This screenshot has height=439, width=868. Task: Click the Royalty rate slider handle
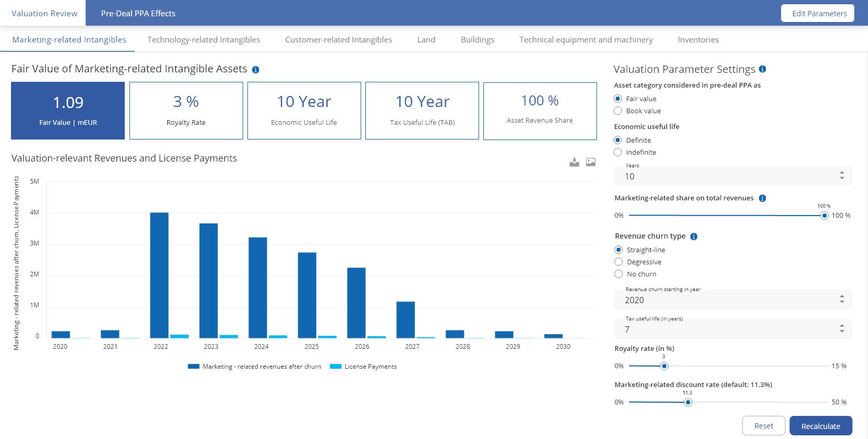(664, 366)
